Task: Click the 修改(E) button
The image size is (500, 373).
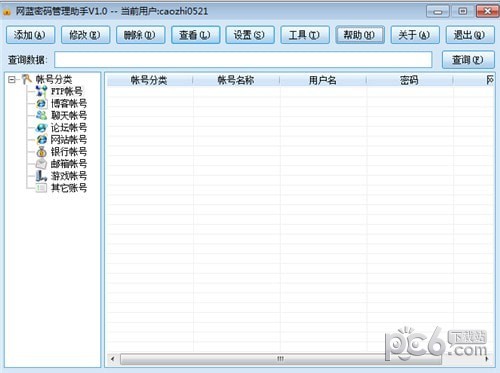Action: coord(85,35)
